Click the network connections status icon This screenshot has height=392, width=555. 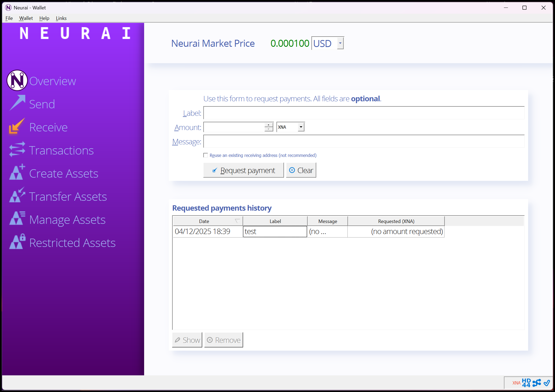537,383
